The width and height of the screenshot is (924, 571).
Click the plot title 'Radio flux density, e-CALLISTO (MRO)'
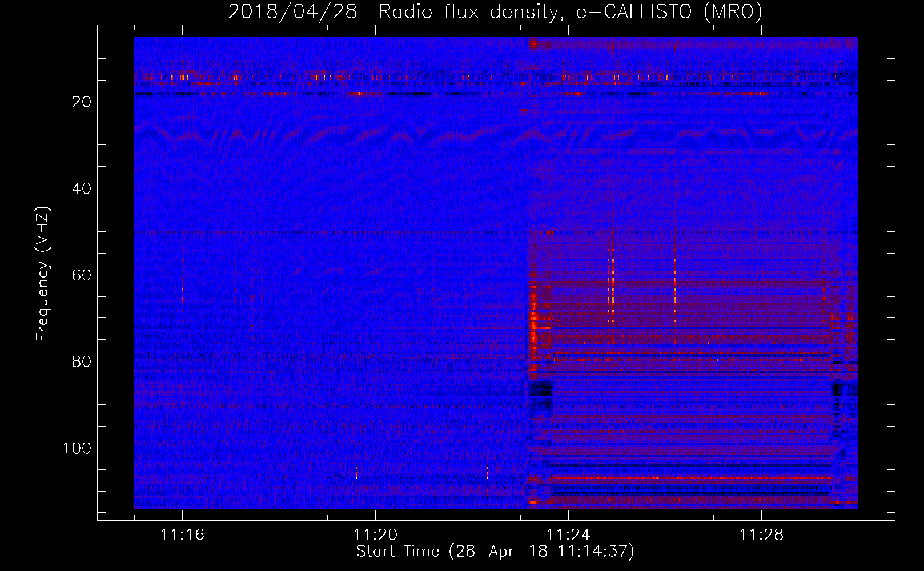click(x=571, y=11)
